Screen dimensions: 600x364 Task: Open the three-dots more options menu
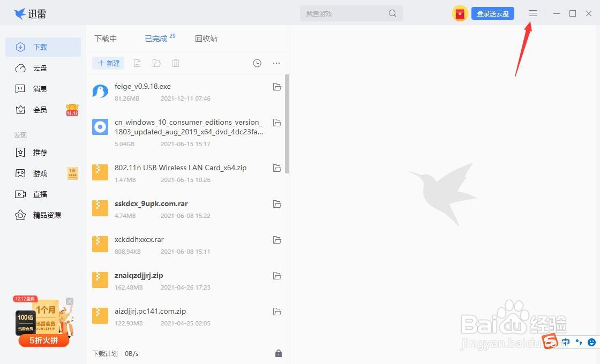(276, 63)
